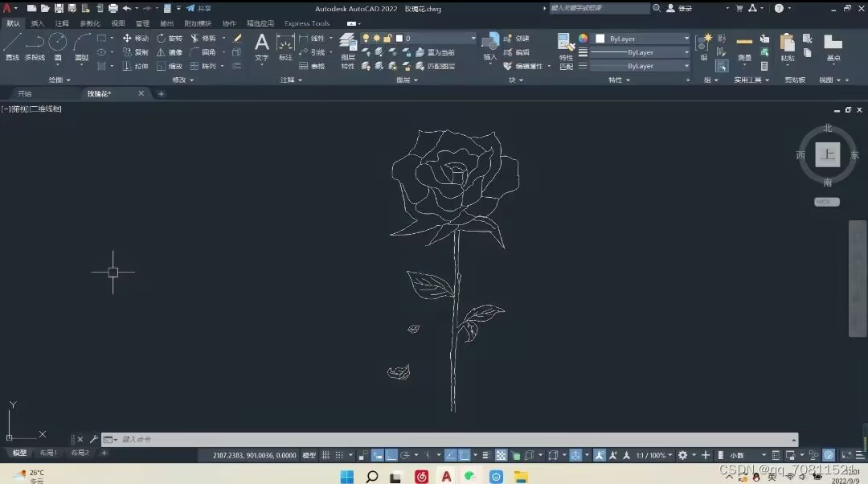Open the Parametric (参数化) ribbon tab
The width and height of the screenshot is (868, 484).
pyautogui.click(x=90, y=23)
